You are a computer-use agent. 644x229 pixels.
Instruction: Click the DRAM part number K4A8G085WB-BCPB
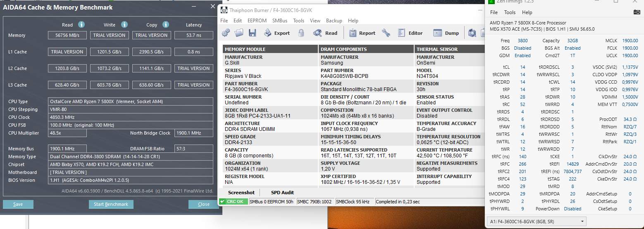344,76
